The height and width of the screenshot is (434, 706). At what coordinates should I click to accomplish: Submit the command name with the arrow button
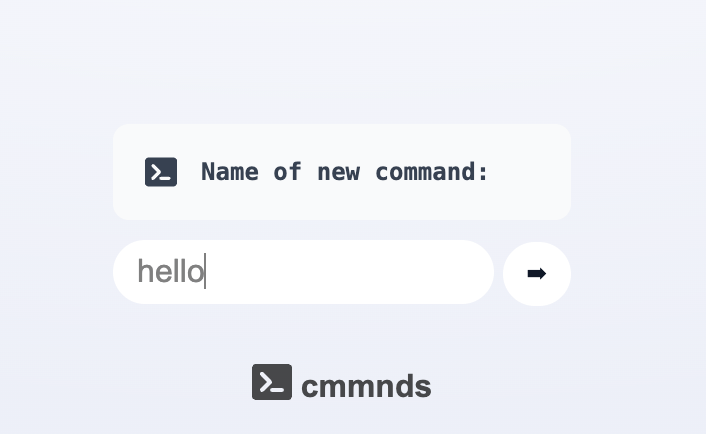pyautogui.click(x=537, y=273)
